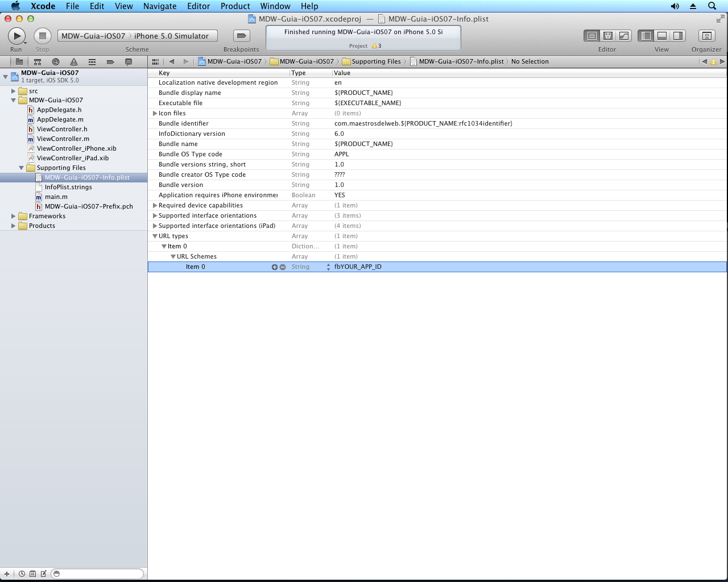The image size is (728, 582).
Task: Toggle the Utilities pane visibility
Action: [677, 36]
